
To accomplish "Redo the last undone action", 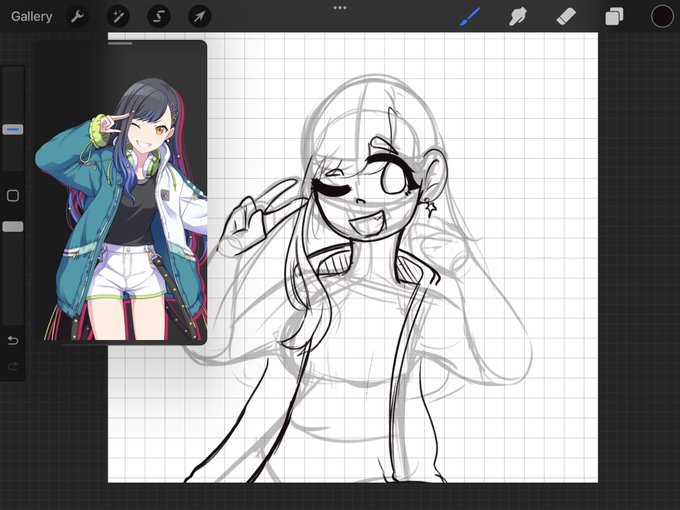I will pyautogui.click(x=13, y=366).
